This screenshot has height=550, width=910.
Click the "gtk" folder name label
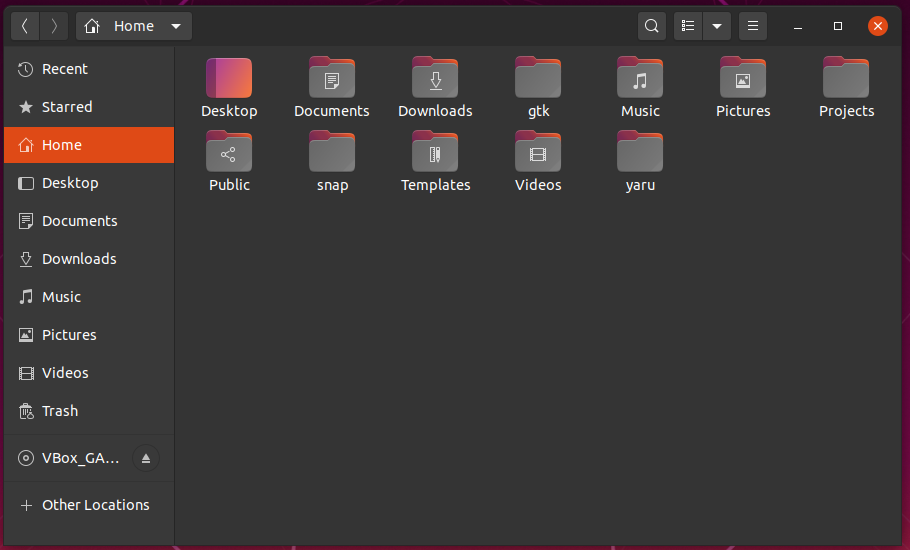click(x=539, y=111)
